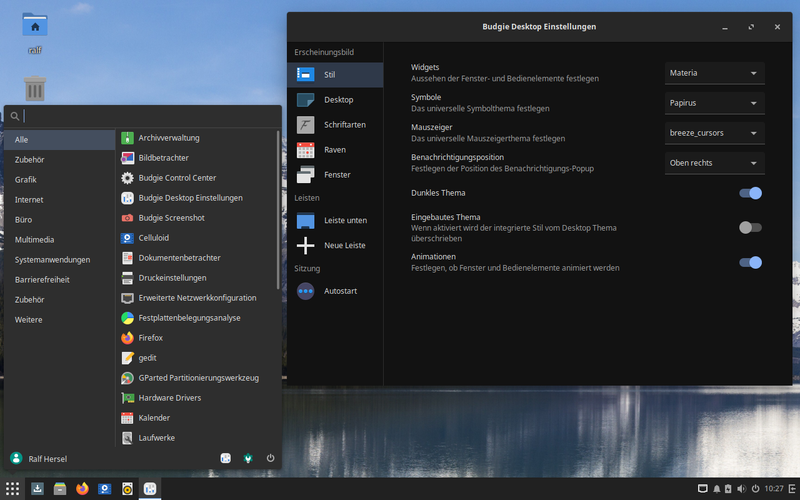Select Desktop in settings sidebar
This screenshot has height=500, width=800.
tap(335, 100)
